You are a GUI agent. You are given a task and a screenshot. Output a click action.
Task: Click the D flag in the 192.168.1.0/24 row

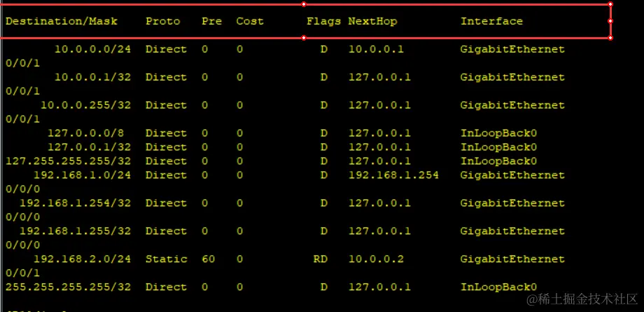tap(324, 175)
